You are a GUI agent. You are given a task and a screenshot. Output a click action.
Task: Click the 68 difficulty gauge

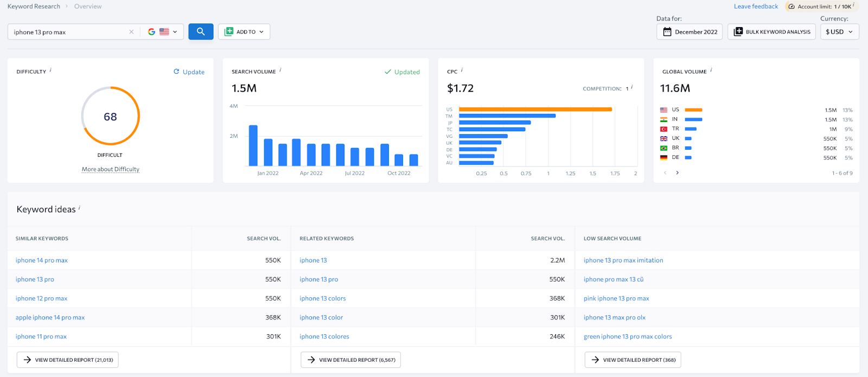pos(111,116)
